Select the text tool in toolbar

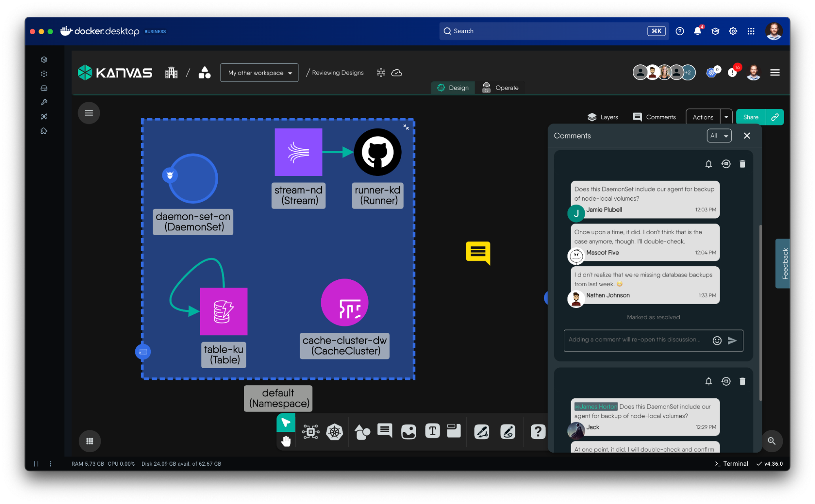point(432,431)
